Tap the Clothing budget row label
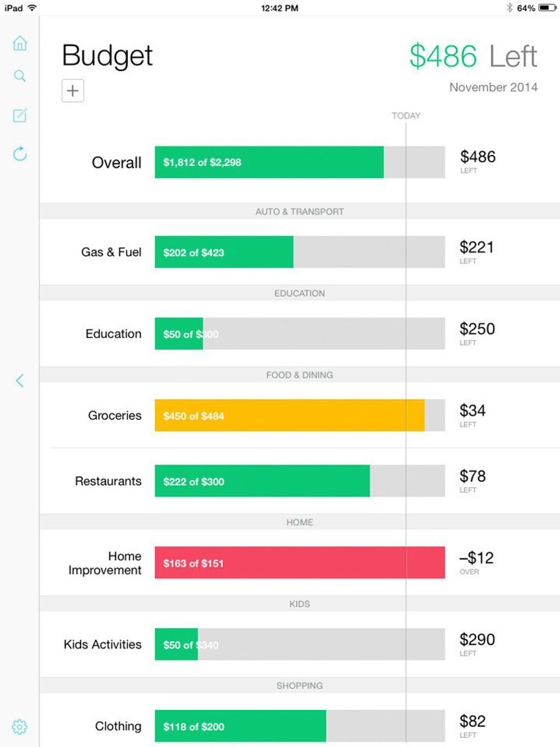 point(118,726)
